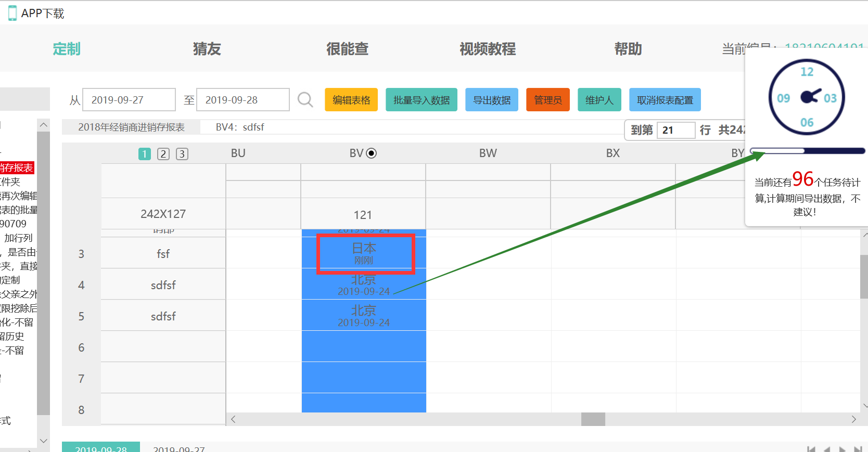The height and width of the screenshot is (452, 868).
Task: Focus the end date field 2019-09-28
Action: click(243, 100)
